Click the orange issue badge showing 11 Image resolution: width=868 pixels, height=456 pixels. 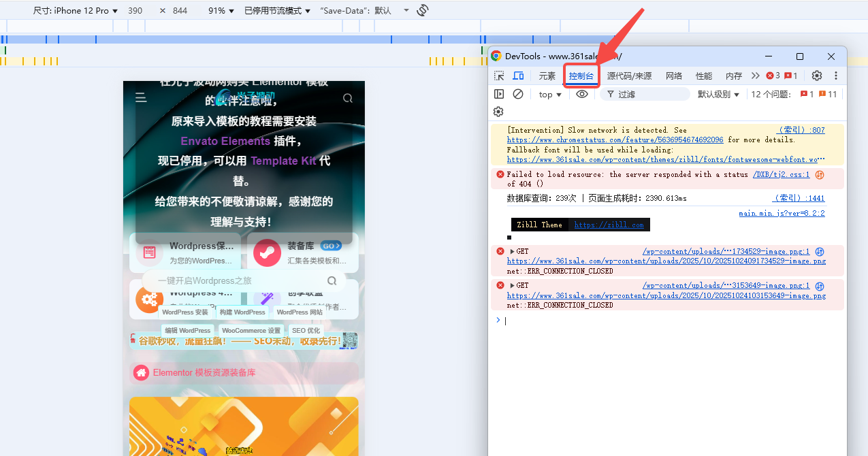click(x=828, y=95)
